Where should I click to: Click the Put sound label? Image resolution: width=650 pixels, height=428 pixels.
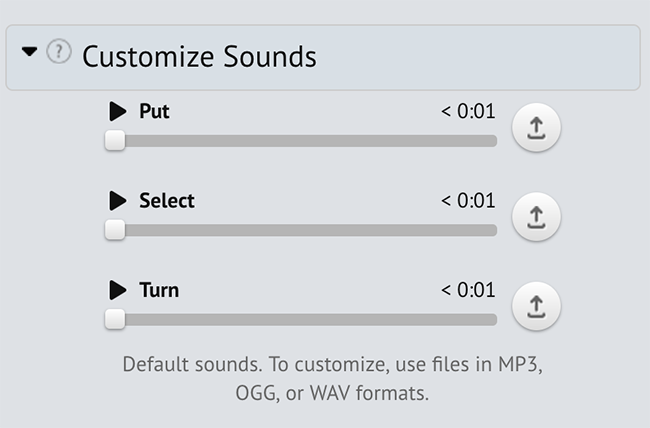click(x=154, y=111)
